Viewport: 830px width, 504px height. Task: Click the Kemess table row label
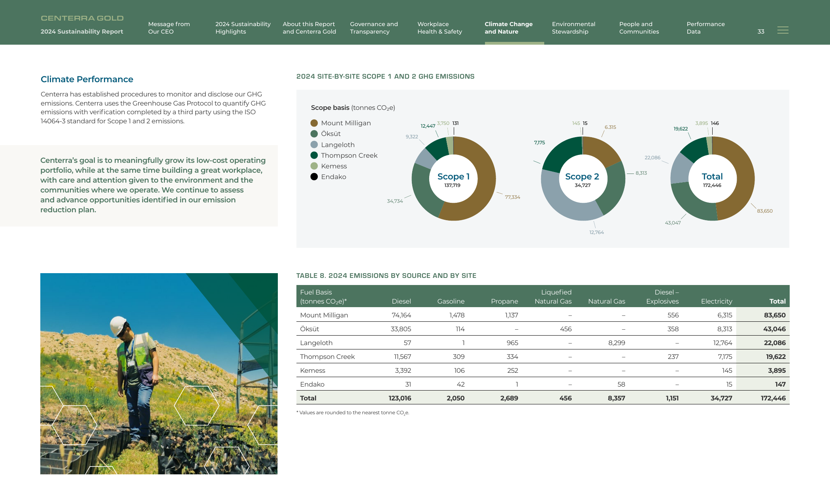312,370
